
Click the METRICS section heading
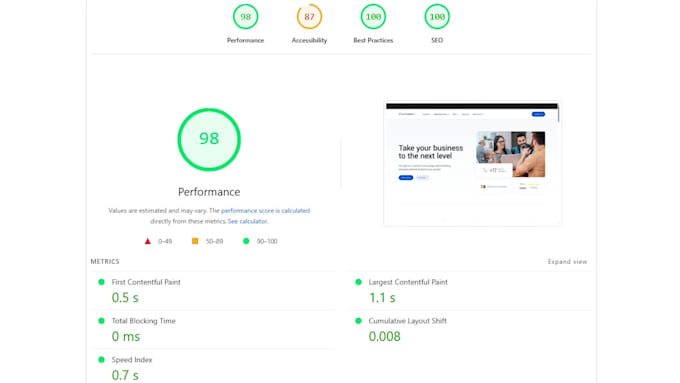(105, 262)
